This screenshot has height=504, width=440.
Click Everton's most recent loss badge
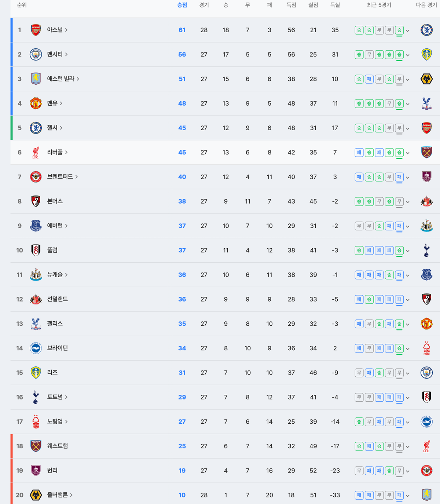(x=399, y=226)
